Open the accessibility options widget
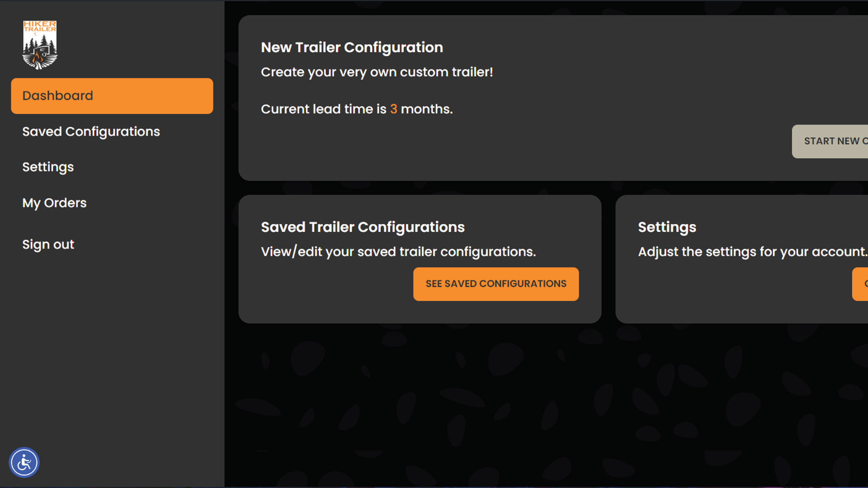 tap(24, 462)
